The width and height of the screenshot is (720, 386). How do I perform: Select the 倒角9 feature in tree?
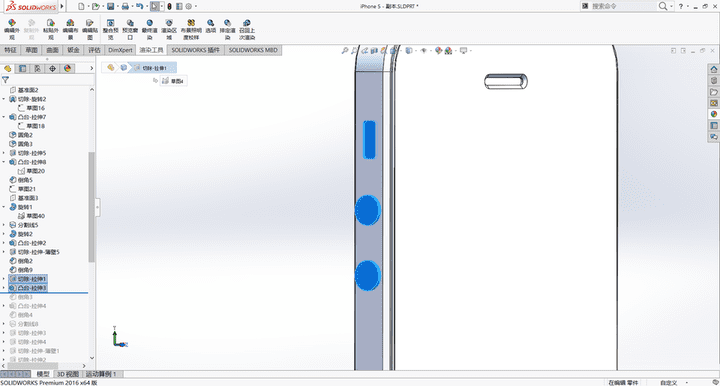(x=21, y=270)
